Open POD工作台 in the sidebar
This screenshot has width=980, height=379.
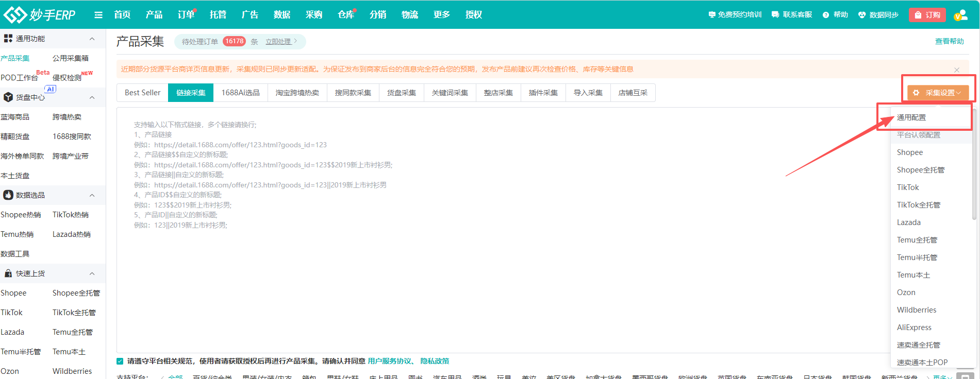coord(20,78)
